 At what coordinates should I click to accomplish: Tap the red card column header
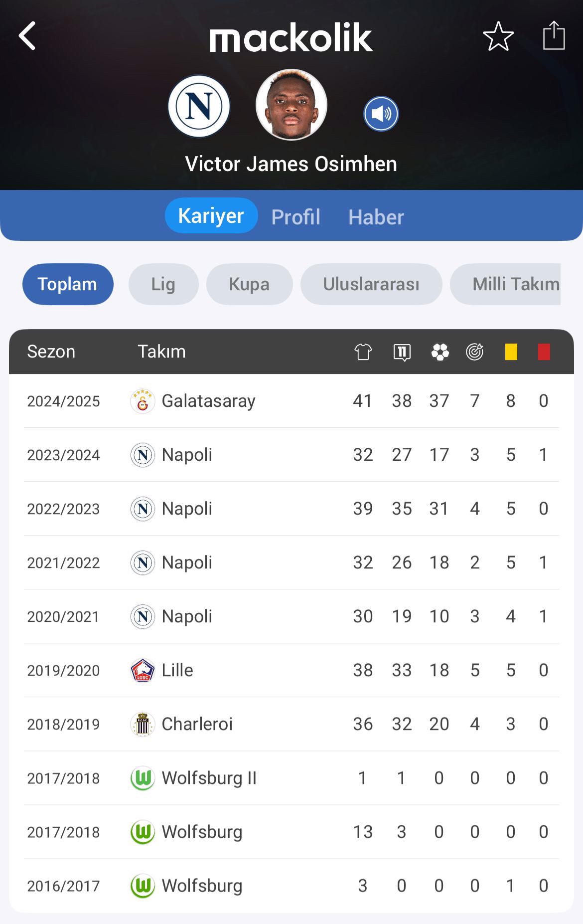pyautogui.click(x=544, y=352)
